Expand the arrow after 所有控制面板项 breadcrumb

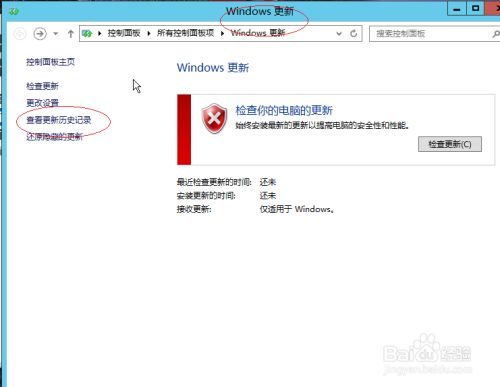[x=222, y=33]
